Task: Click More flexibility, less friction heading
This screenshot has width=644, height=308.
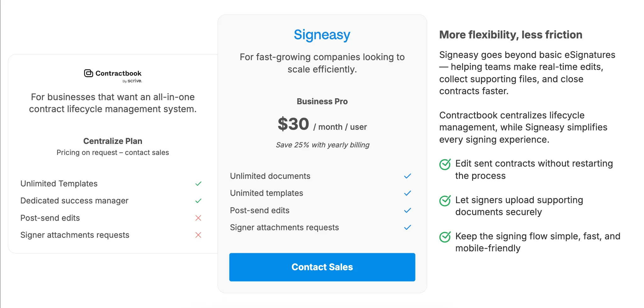Action: (x=511, y=35)
